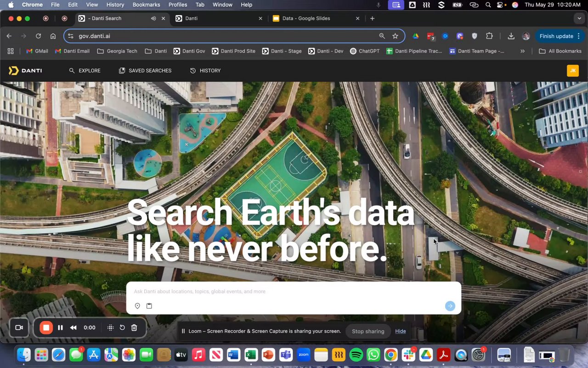Open Zoom from the Dock
Screen dimensions: 588x368
(304, 355)
